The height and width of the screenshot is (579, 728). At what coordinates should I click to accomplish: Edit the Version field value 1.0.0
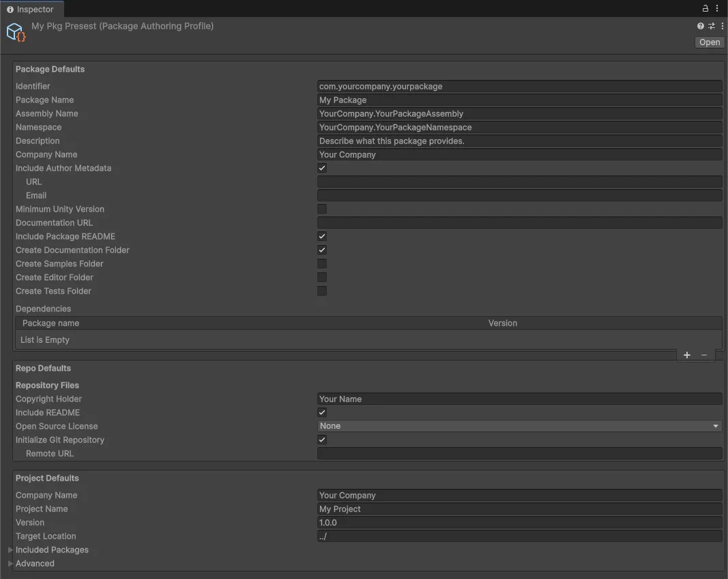(519, 523)
